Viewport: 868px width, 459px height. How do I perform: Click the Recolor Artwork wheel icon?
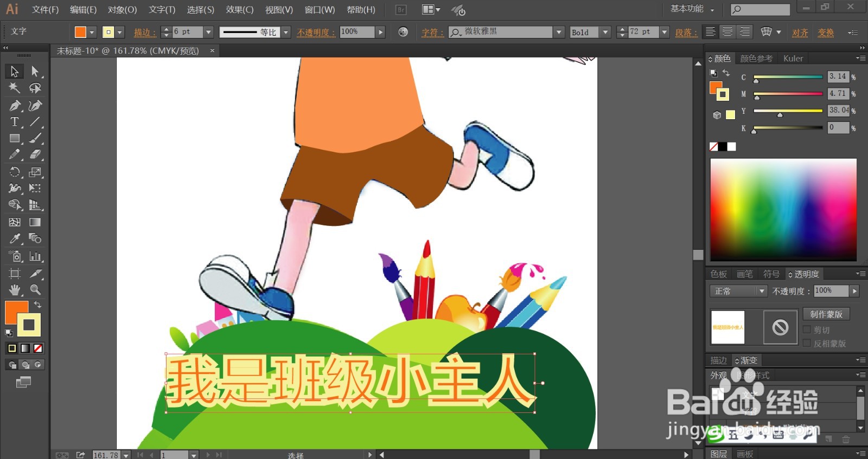403,32
